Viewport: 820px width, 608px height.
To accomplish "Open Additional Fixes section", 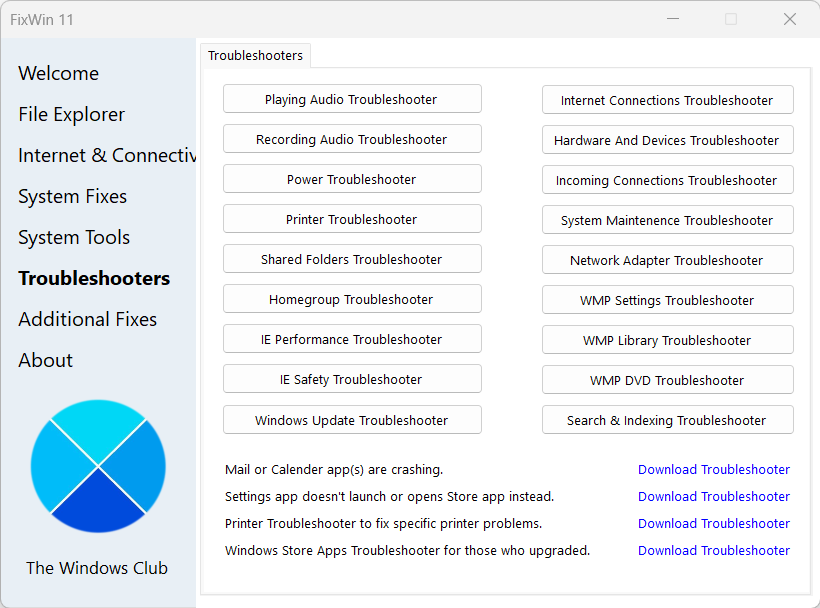I will point(88,319).
